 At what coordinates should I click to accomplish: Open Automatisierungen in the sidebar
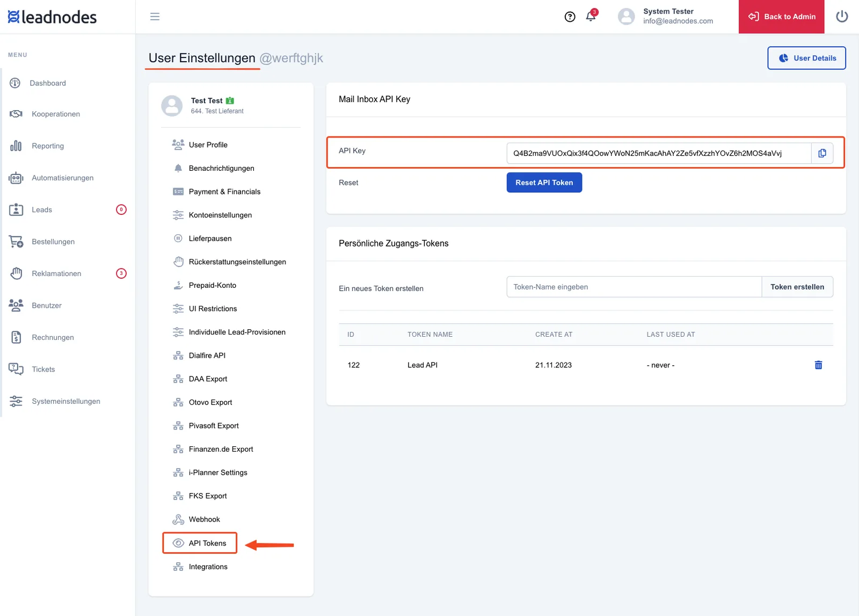[x=62, y=178]
